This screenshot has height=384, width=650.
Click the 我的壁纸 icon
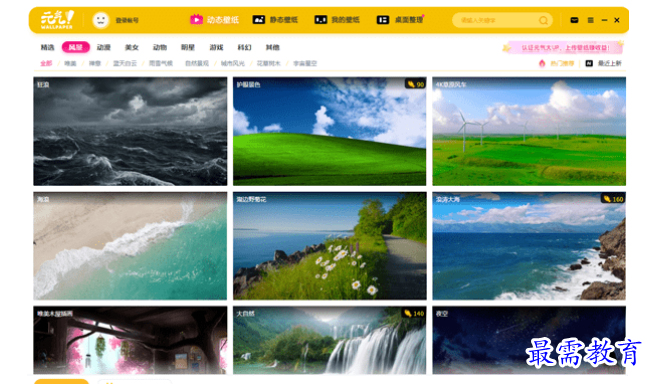pos(320,19)
